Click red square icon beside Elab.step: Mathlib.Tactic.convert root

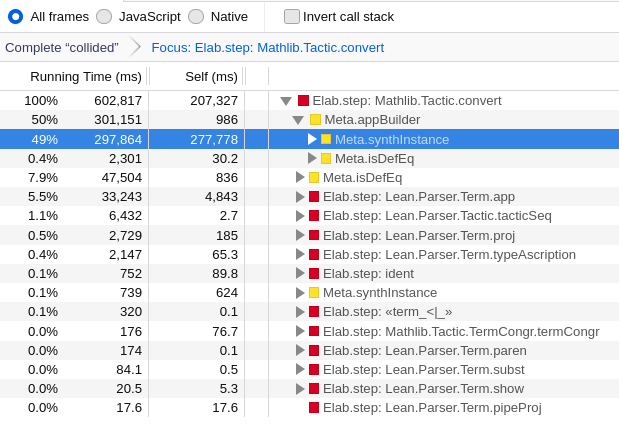(x=303, y=101)
